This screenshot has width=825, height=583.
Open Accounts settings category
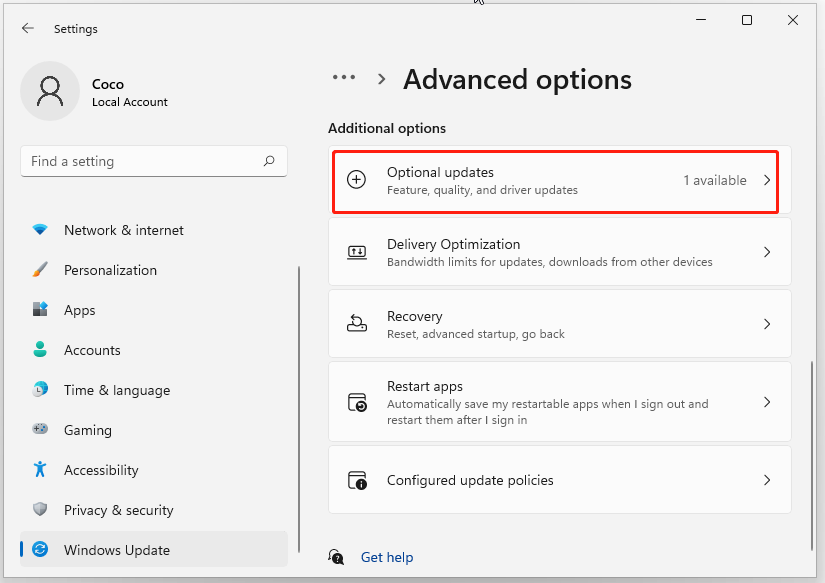point(154,350)
